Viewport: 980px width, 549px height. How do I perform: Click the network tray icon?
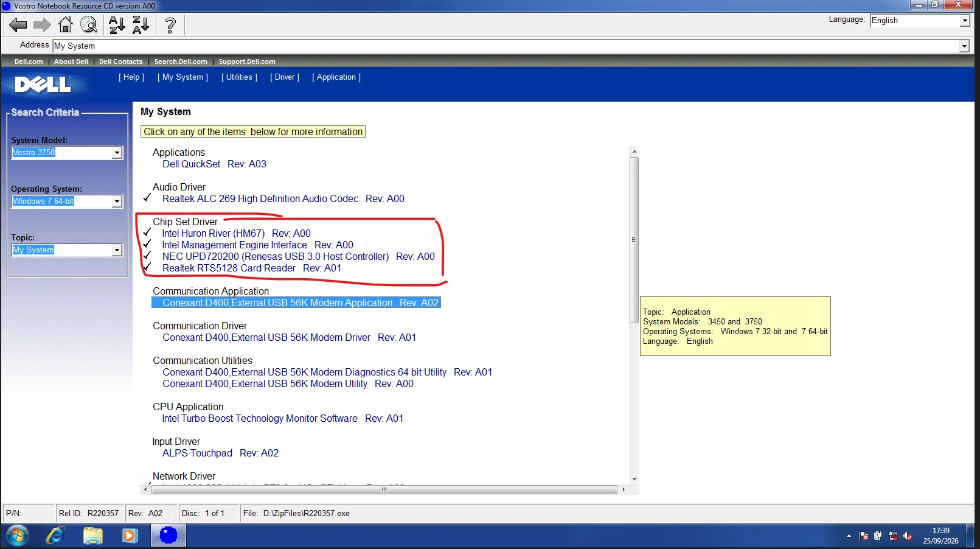(893, 536)
